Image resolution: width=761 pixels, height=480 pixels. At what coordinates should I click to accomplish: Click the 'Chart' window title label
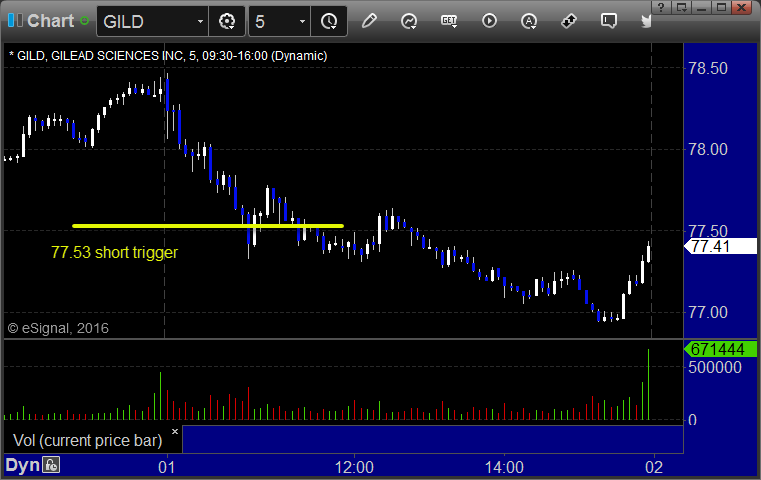[50, 21]
